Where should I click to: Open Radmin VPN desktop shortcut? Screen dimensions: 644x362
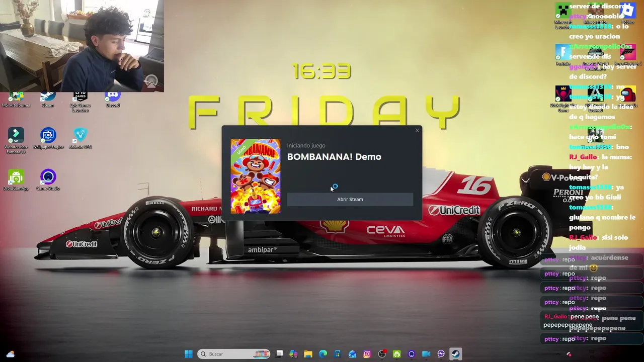tap(80, 138)
